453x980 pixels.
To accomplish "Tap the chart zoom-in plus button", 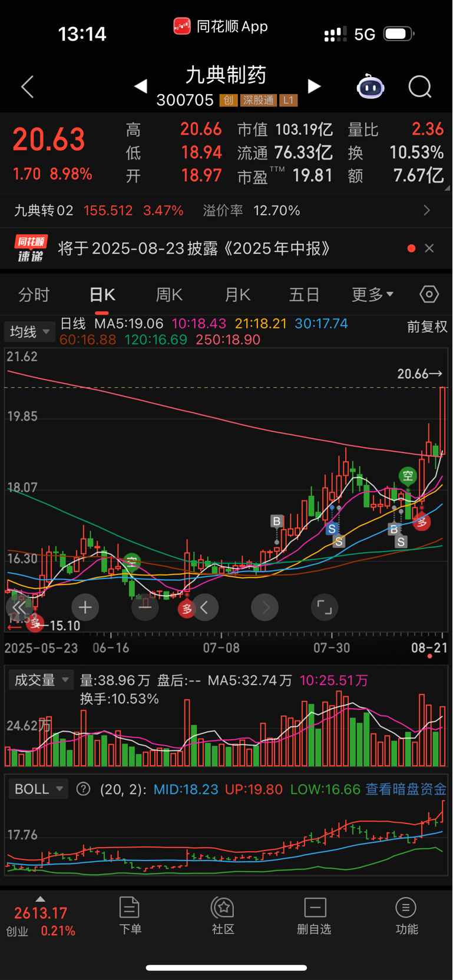I will coord(85,607).
